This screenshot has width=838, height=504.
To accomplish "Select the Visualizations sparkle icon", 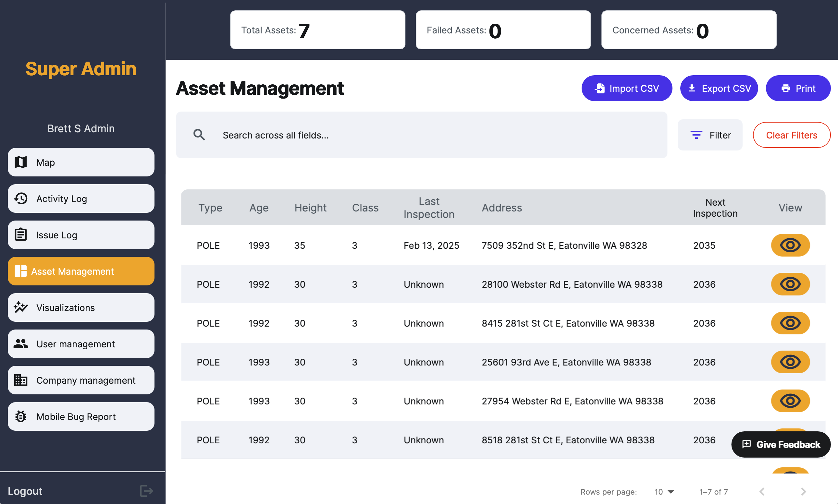I will [20, 308].
